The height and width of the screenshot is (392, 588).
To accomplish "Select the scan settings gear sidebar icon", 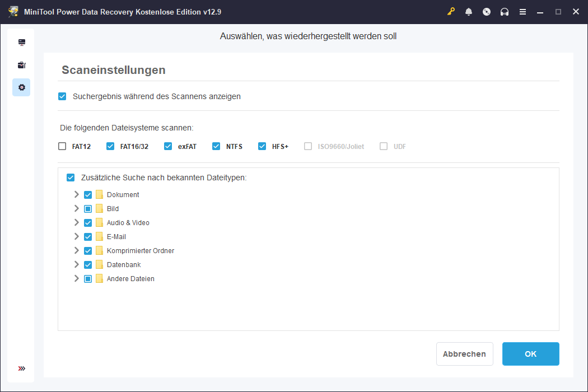I will click(x=22, y=87).
